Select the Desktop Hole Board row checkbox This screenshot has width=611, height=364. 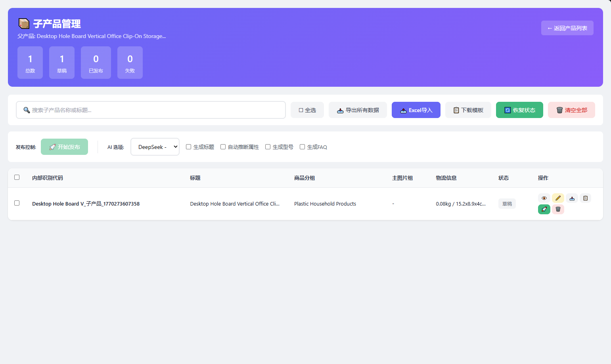point(17,203)
